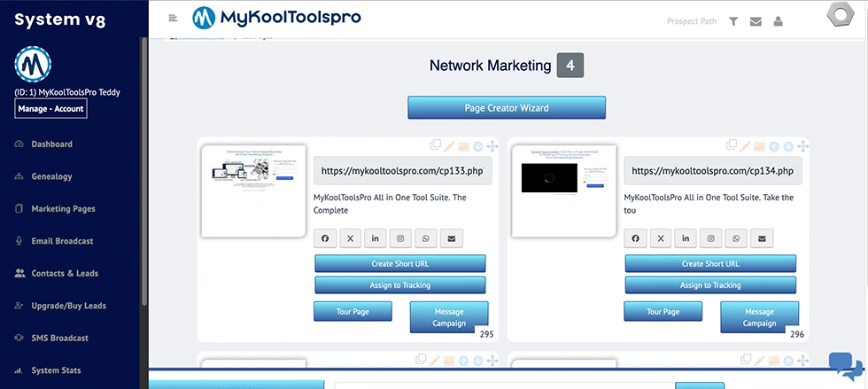Share cp133 page via WhatsApp

pos(426,238)
